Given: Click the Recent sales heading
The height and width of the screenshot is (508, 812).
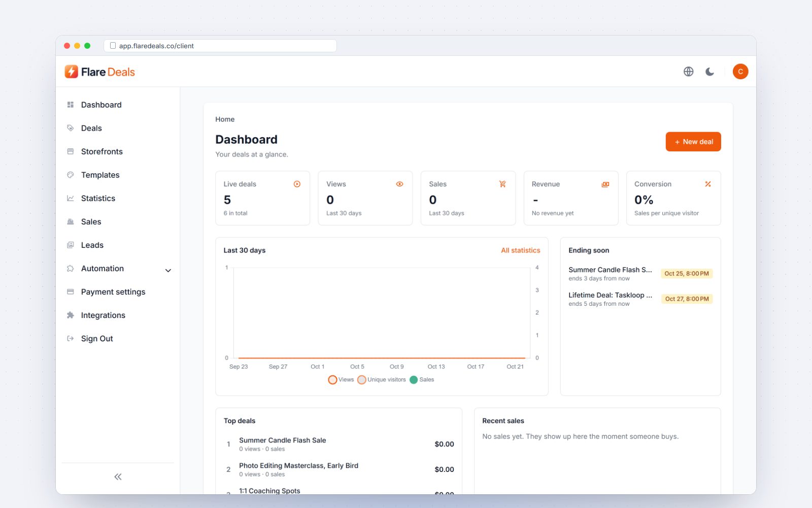Looking at the screenshot, I should [x=503, y=421].
